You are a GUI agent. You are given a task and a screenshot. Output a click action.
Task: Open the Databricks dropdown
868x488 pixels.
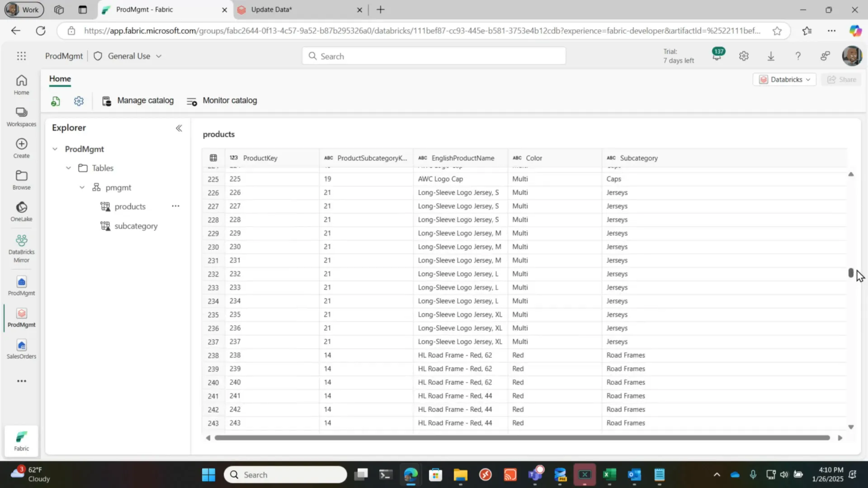[x=785, y=79]
